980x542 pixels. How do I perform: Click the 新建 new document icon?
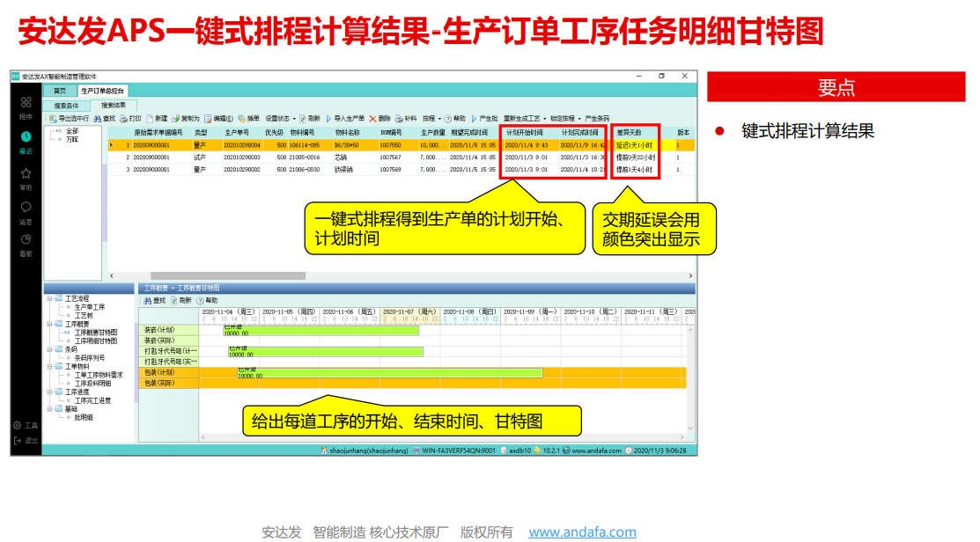point(150,119)
